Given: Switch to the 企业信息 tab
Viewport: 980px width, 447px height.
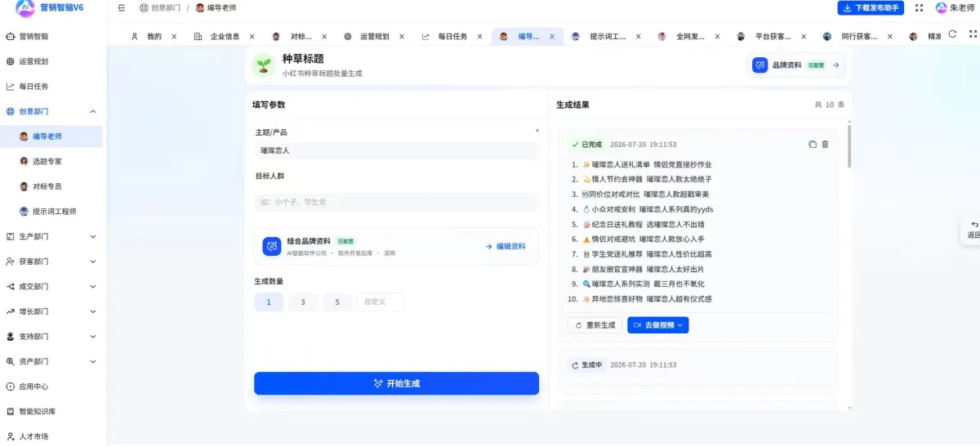Looking at the screenshot, I should click(x=224, y=37).
